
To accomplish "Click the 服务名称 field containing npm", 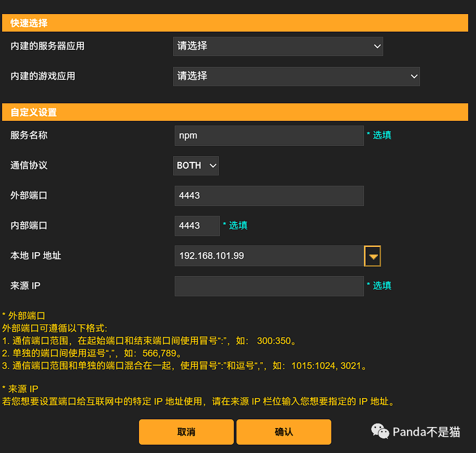I will (269, 135).
